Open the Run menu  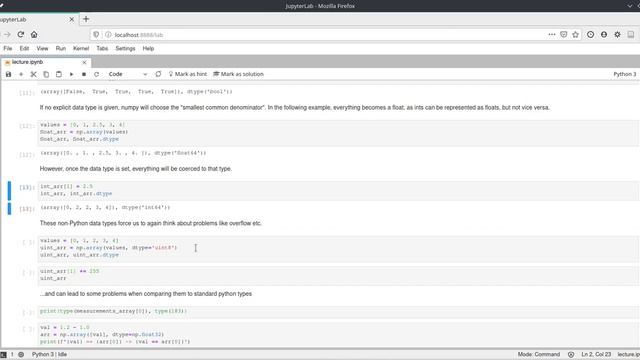tap(61, 48)
